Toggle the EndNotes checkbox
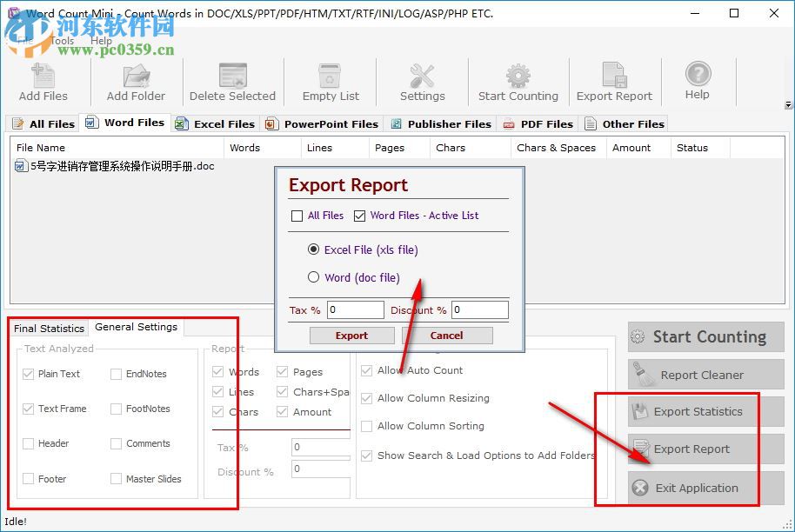Image resolution: width=795 pixels, height=532 pixels. (x=116, y=374)
